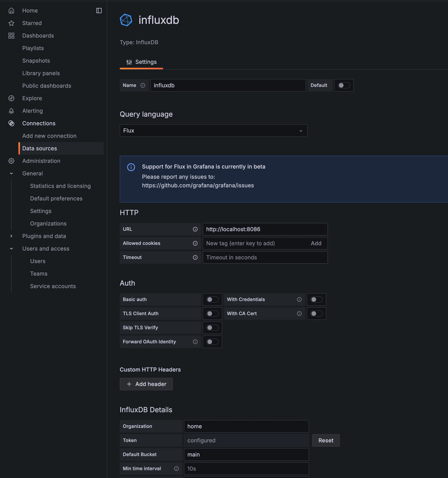Screen dimensions: 448x478
Task: Enable the Basic auth switch
Action: (212, 299)
